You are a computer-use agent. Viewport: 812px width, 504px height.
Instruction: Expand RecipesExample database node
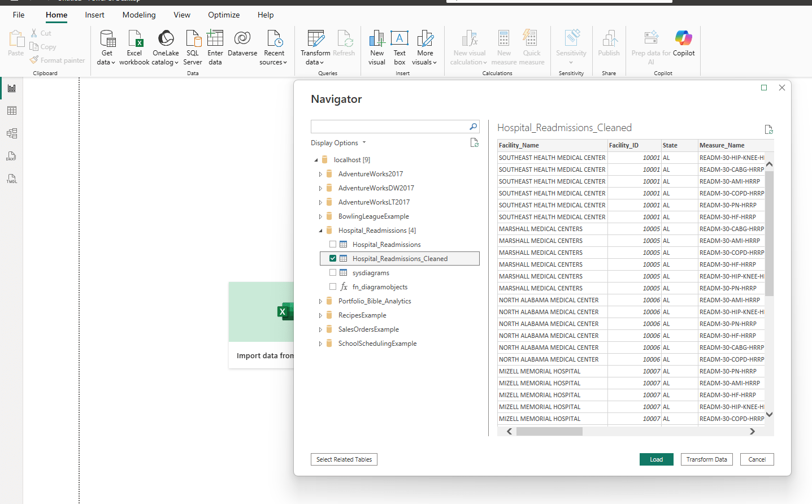tap(320, 315)
